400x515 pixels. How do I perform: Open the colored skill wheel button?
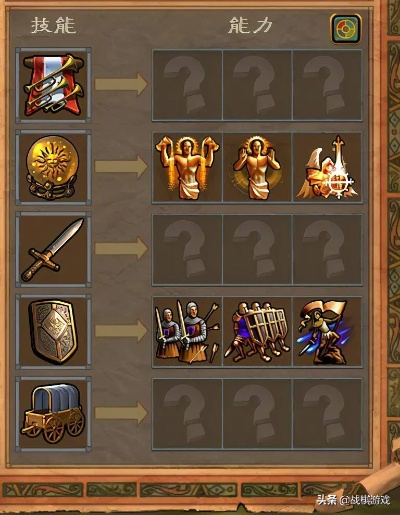346,29
